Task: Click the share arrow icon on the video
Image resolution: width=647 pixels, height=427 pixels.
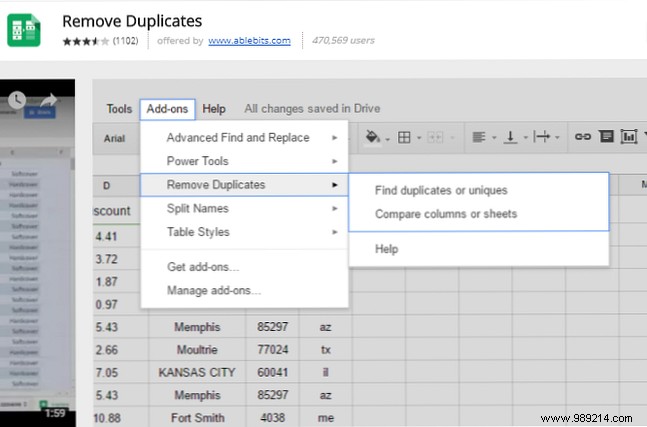Action: click(x=49, y=99)
